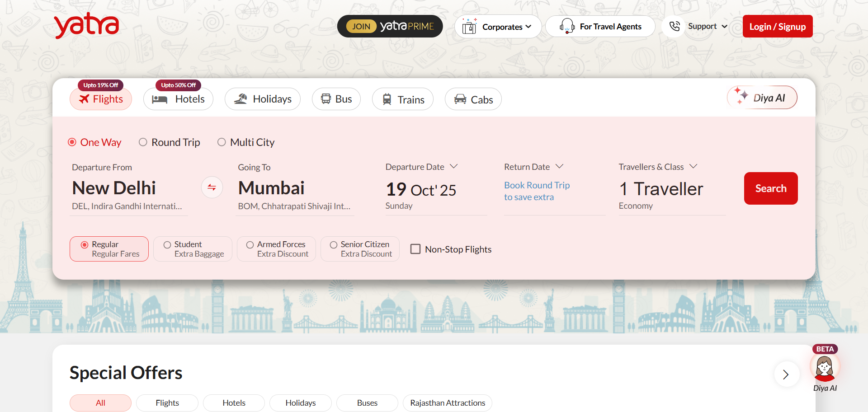
Task: Click Login / Signup button
Action: coord(777,27)
